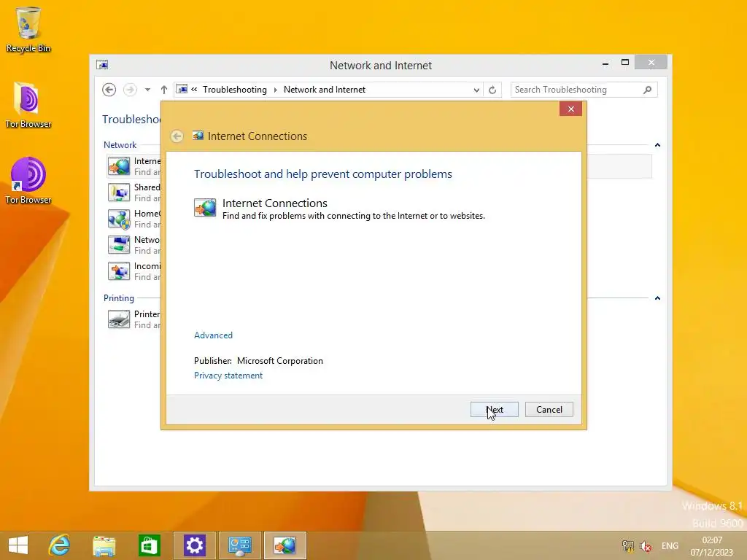This screenshot has height=560, width=747.
Task: Open the Windows Start button
Action: [18, 545]
